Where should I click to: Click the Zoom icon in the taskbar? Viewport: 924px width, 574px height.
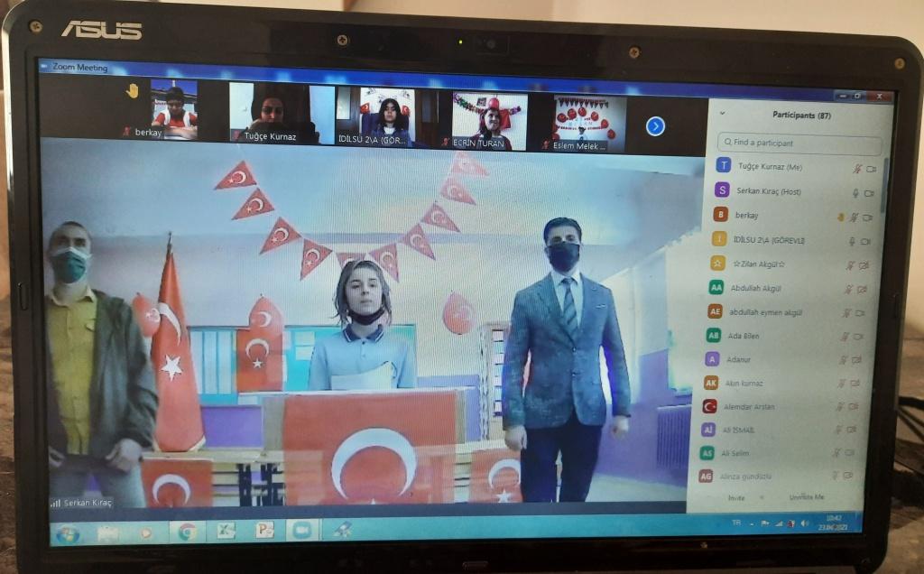[x=302, y=531]
